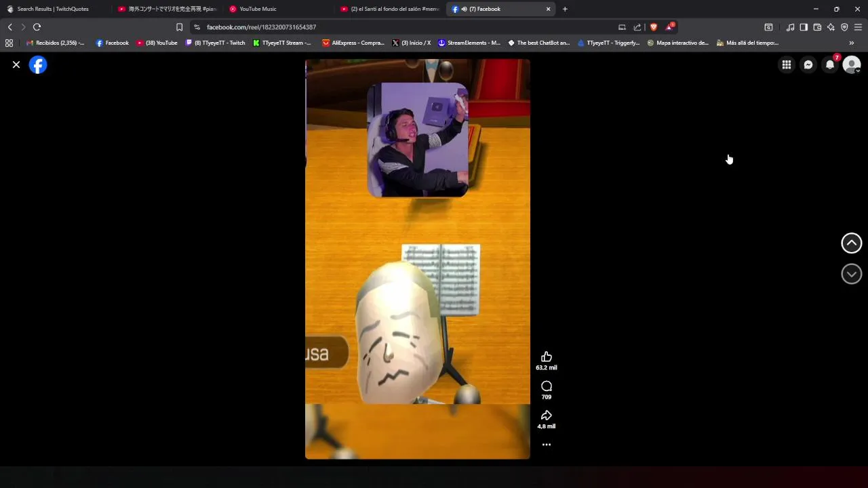Like the reel with thumbs-up icon
Image resolution: width=868 pixels, height=488 pixels.
[x=547, y=357]
